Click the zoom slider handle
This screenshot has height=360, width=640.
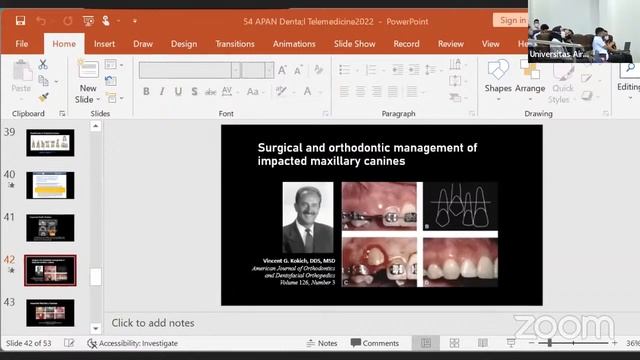point(550,343)
